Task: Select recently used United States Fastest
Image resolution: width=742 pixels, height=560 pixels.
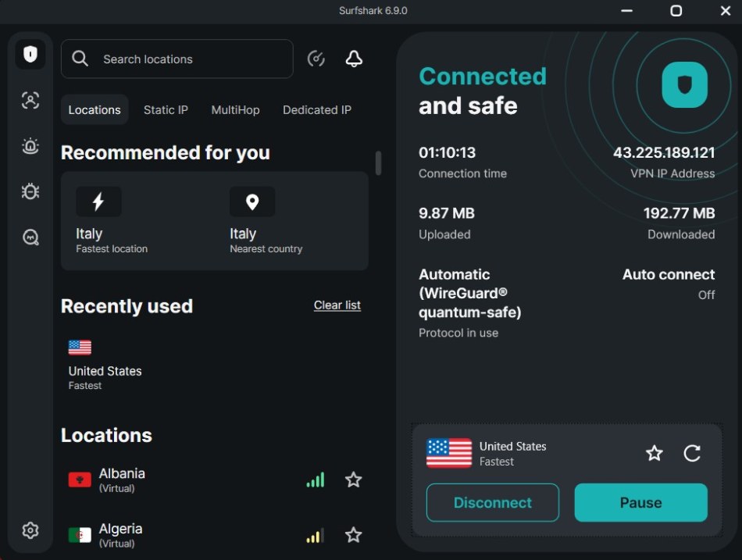Action: 105,365
